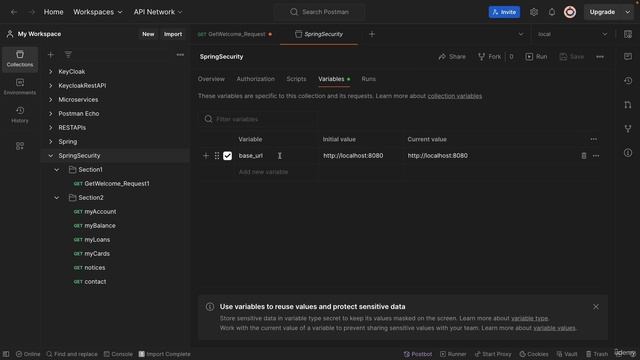This screenshot has width=640, height=360.
Task: Click the filter collections icon
Action: click(68, 55)
